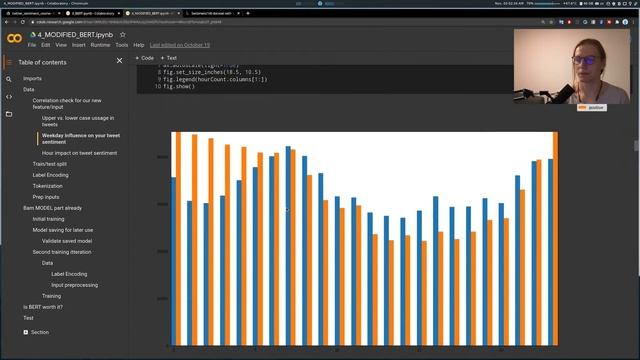Click the red extension icon in toolbar

point(569,22)
